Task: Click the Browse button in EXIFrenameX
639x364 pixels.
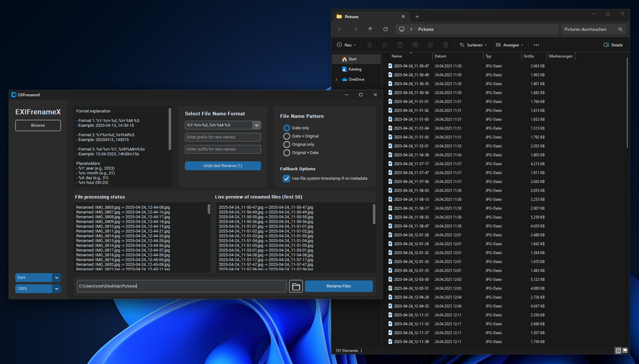Action: 38,125
